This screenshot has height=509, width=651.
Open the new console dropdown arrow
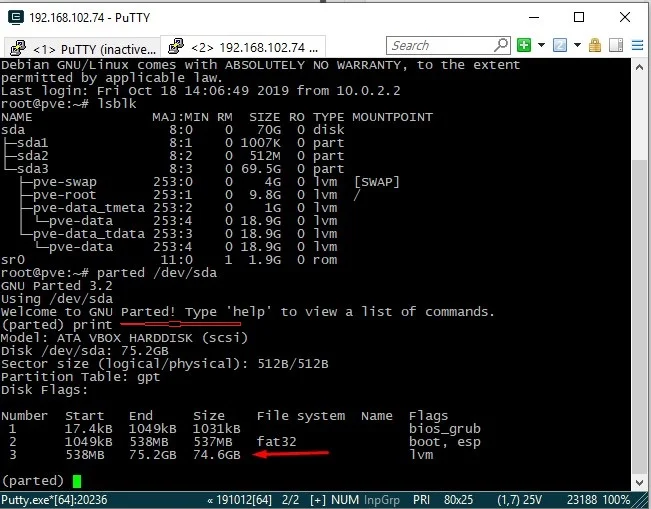pyautogui.click(x=541, y=45)
